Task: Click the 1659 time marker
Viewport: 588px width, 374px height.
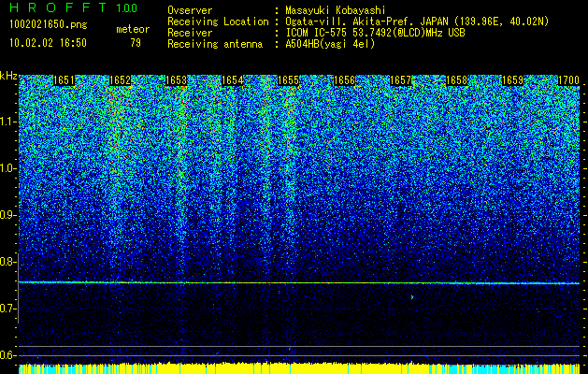Action: 512,80
